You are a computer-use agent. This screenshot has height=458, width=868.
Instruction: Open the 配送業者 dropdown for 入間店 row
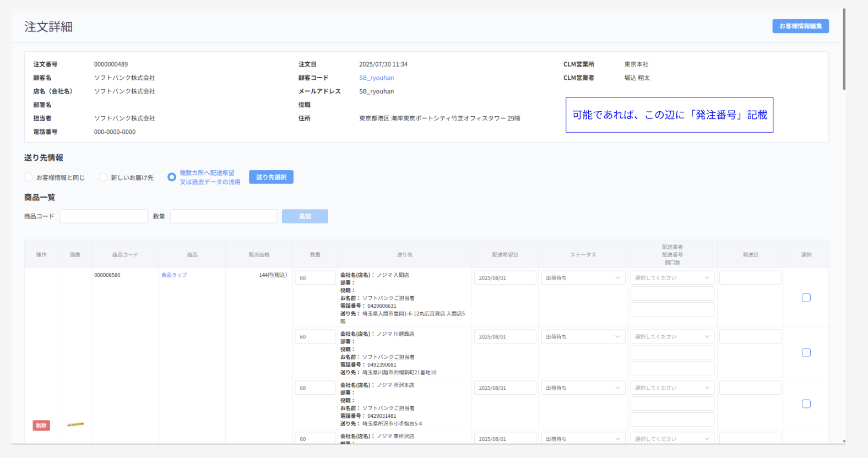pos(672,278)
